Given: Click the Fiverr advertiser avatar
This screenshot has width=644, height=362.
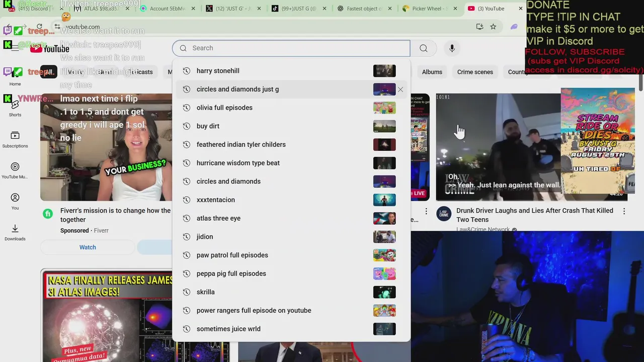Looking at the screenshot, I should [x=48, y=214].
